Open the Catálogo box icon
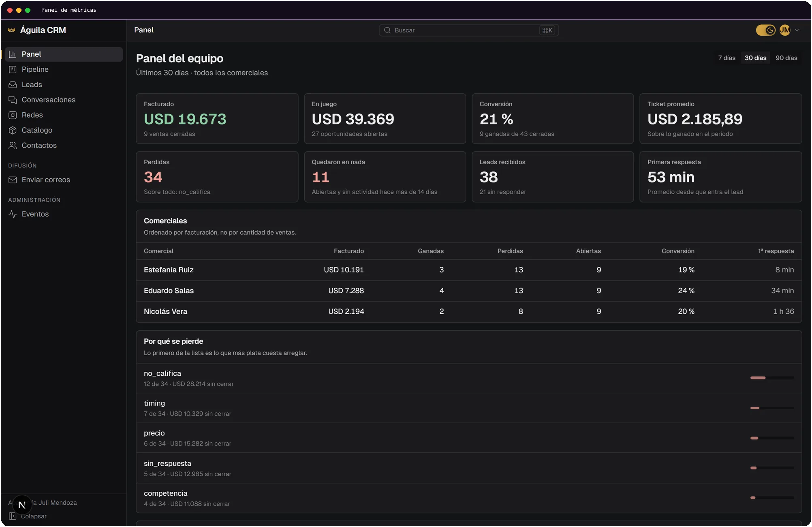The height and width of the screenshot is (527, 812). click(x=13, y=130)
